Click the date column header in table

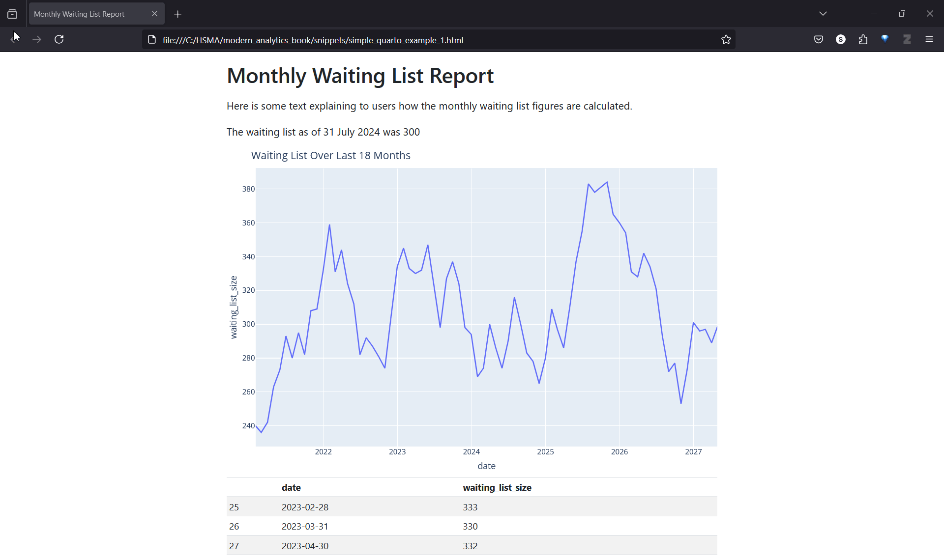point(291,487)
